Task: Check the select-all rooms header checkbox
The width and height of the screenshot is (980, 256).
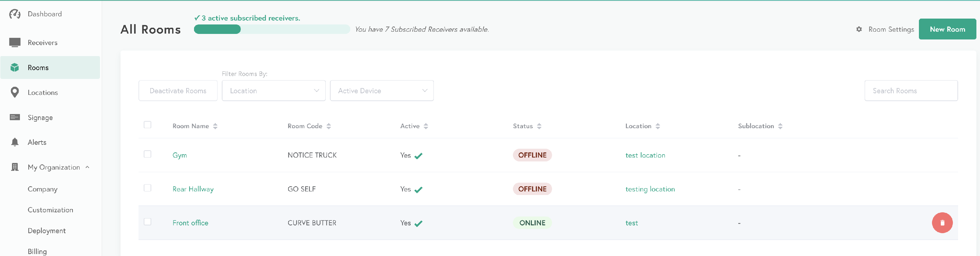Action: [147, 125]
